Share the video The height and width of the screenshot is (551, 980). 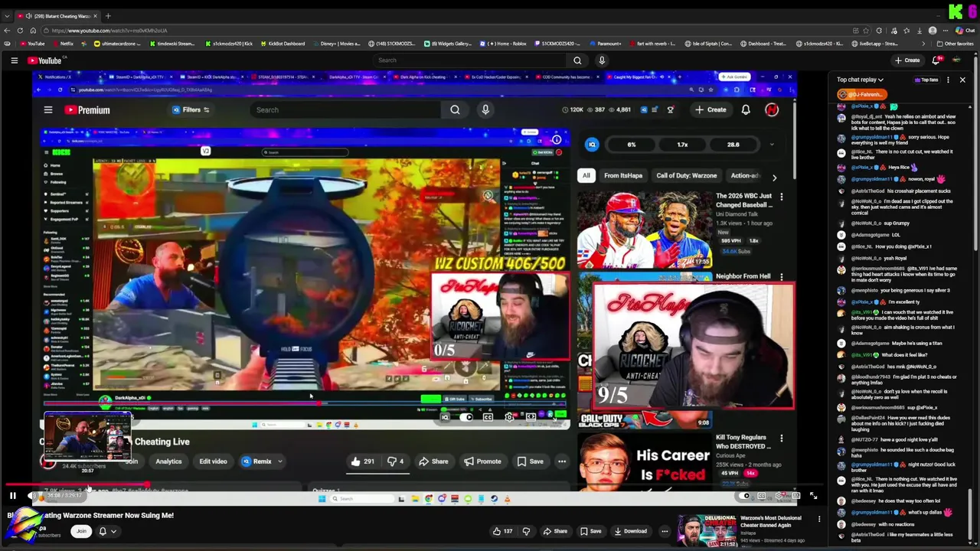tap(555, 531)
